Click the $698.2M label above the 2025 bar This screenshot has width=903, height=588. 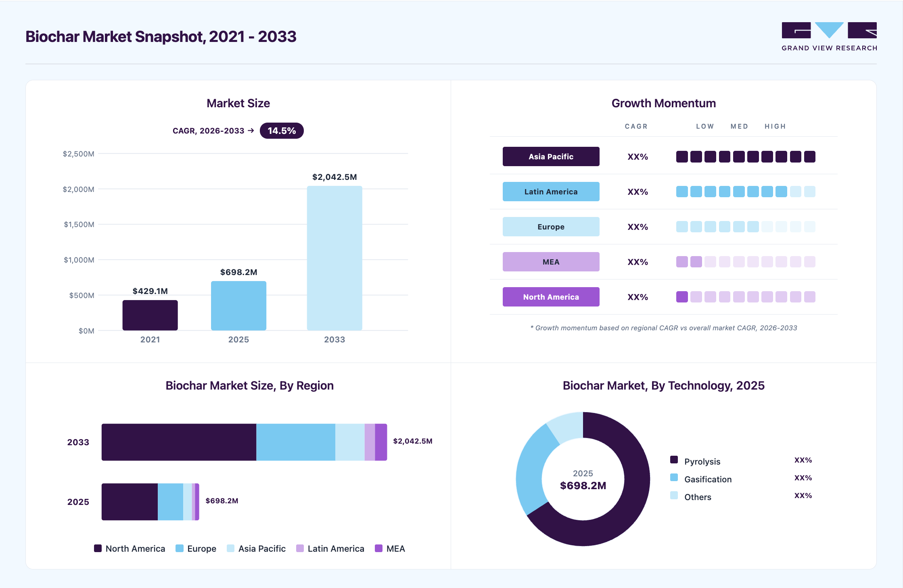click(x=238, y=272)
